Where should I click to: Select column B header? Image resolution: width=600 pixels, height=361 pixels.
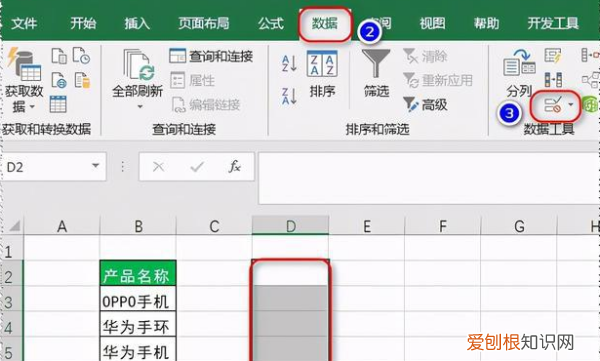point(138,226)
